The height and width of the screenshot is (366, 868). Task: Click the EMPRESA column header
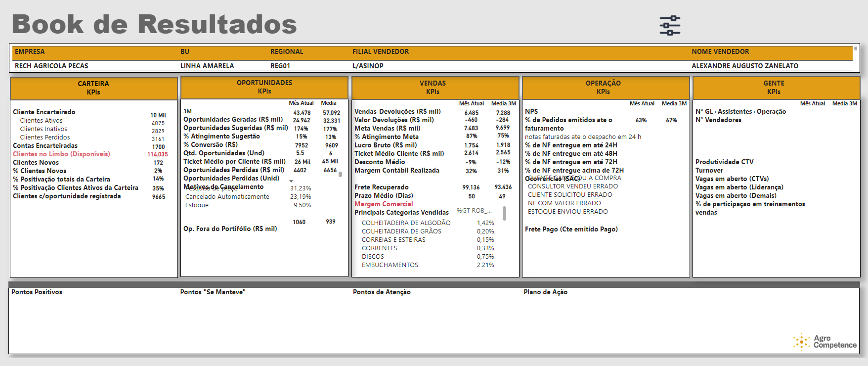point(30,51)
